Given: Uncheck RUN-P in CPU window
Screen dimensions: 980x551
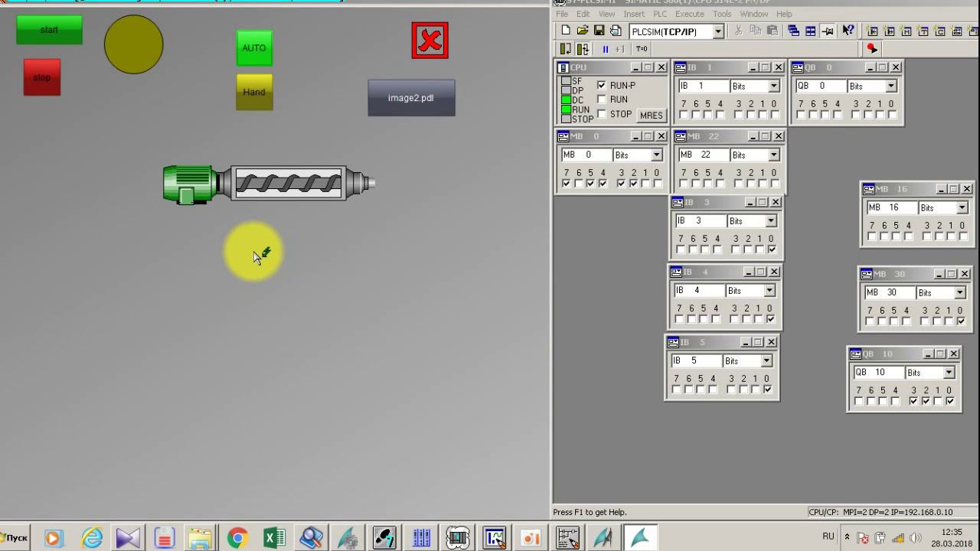Looking at the screenshot, I should tap(602, 85).
